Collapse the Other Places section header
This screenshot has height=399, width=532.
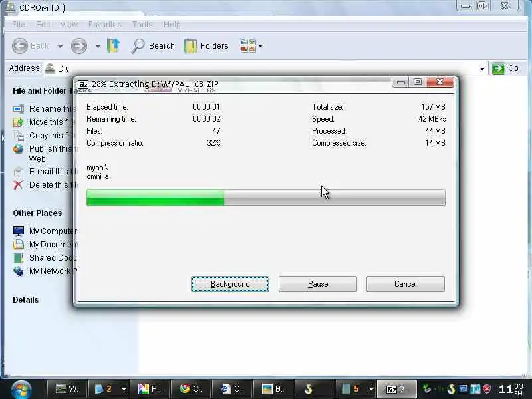[x=37, y=213]
